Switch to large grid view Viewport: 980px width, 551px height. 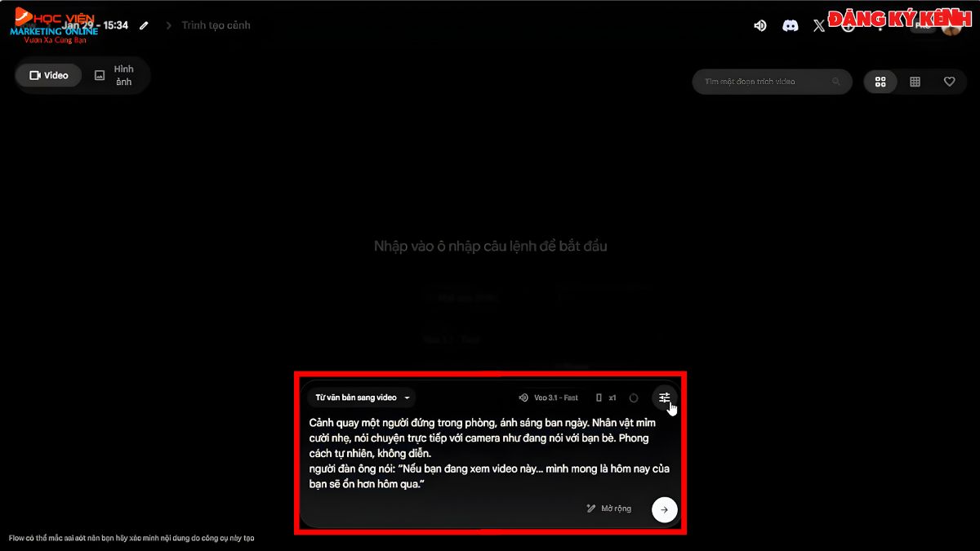880,82
